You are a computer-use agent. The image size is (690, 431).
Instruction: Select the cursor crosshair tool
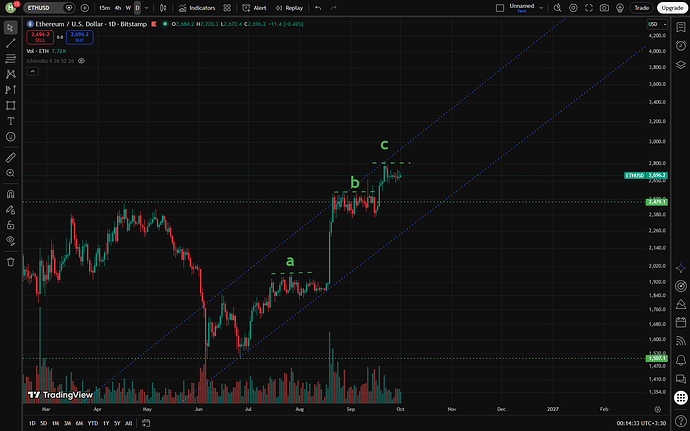(x=11, y=27)
